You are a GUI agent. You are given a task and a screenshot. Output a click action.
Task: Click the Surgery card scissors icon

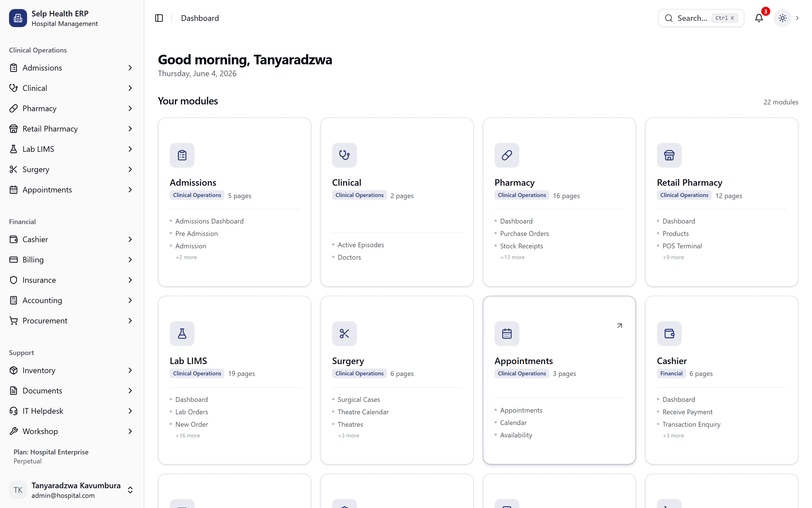[345, 334]
